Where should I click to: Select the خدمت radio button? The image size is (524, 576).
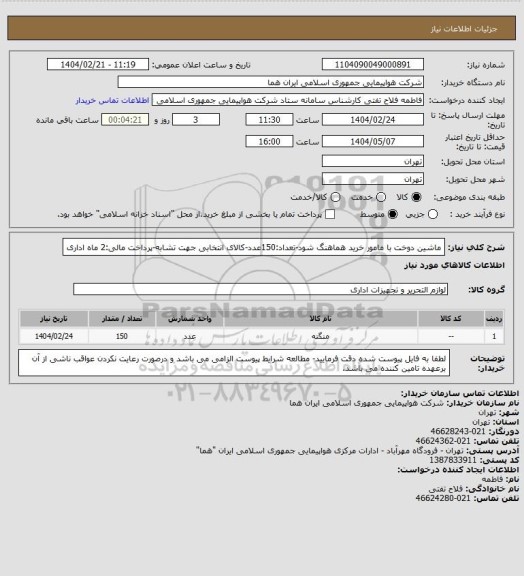(x=381, y=197)
